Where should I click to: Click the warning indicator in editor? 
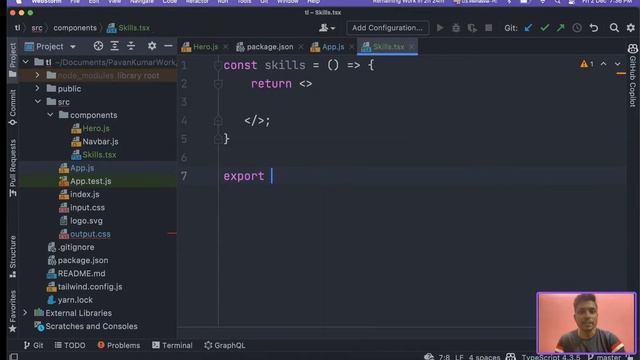click(587, 64)
